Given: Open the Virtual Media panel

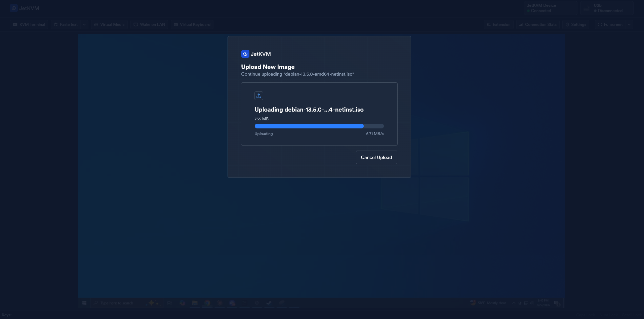Looking at the screenshot, I should [109, 25].
